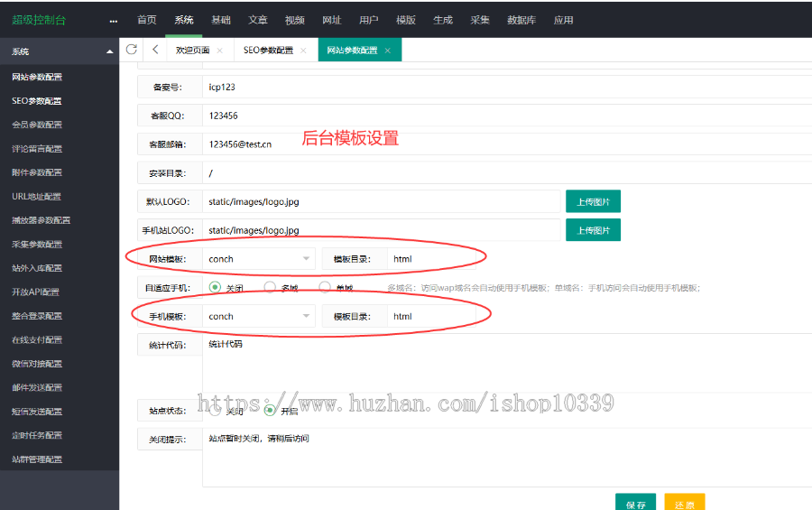Screen dimensions: 812x510
Task: Select 关闭 for 自适应手机
Action: pos(215,287)
